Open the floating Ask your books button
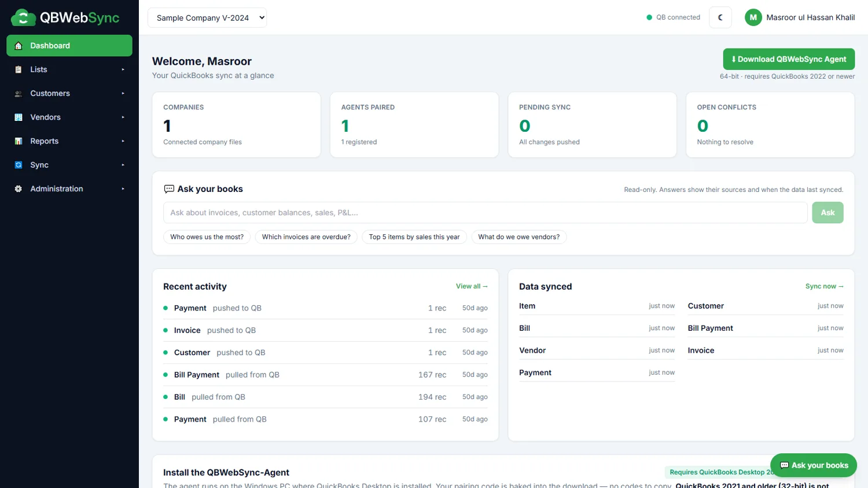 [x=814, y=465]
